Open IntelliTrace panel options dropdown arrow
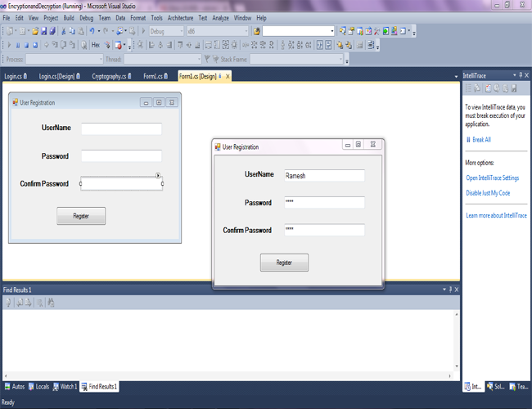The image size is (532, 409). (514, 75)
